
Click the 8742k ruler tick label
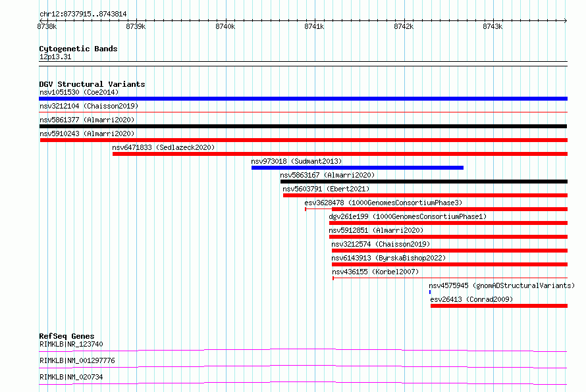pyautogui.click(x=404, y=26)
